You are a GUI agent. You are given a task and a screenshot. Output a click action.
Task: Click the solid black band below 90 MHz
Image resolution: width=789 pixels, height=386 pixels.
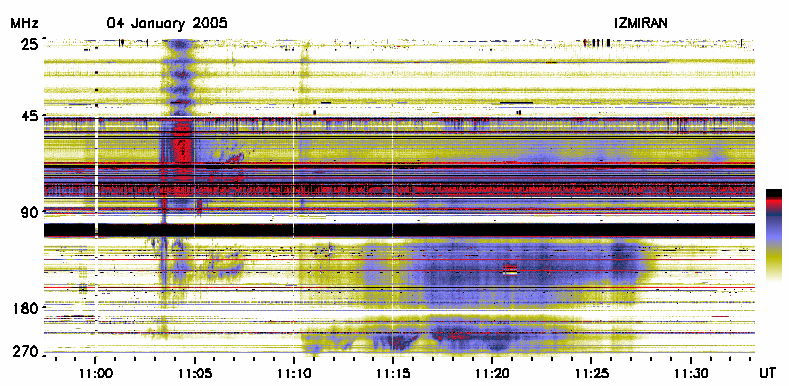pos(400,230)
